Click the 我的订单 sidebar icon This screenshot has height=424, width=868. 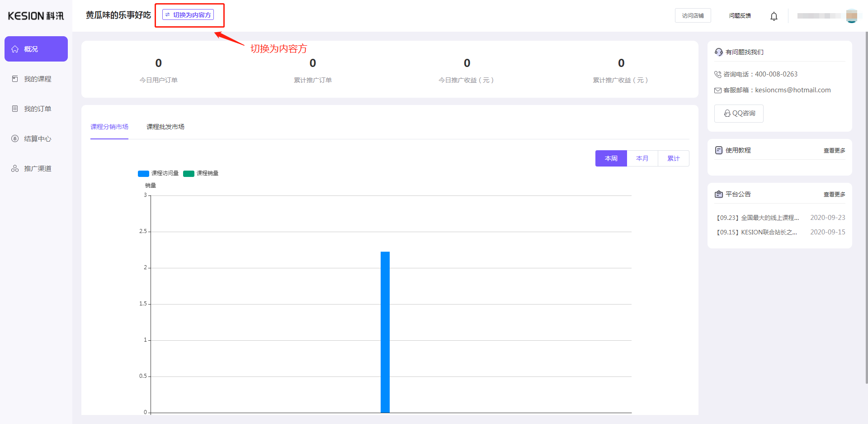15,109
